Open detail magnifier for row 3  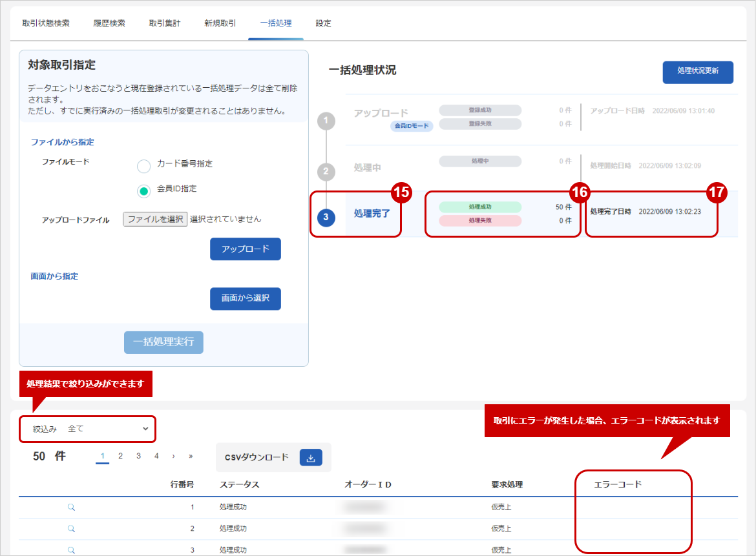point(71,550)
